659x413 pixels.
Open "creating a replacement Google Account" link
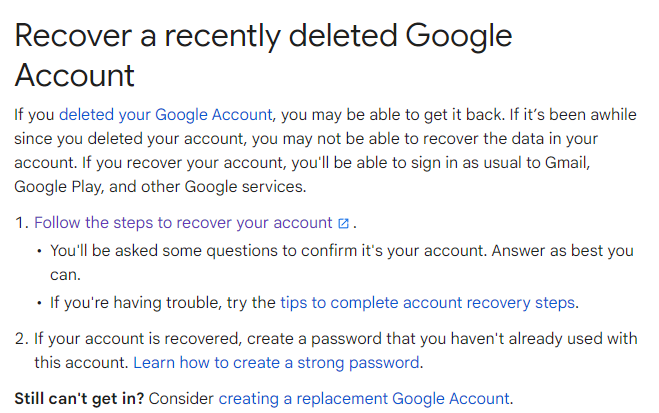coord(364,399)
